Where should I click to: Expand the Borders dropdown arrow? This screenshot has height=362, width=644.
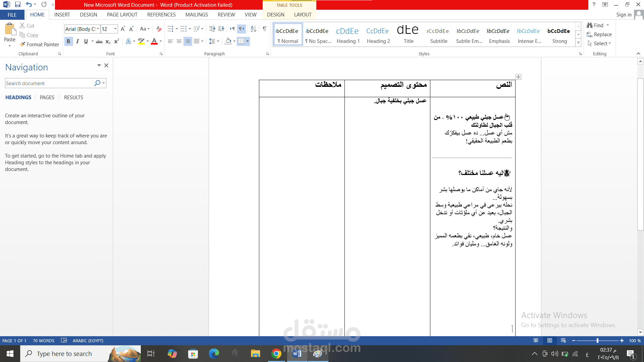pyautogui.click(x=248, y=41)
